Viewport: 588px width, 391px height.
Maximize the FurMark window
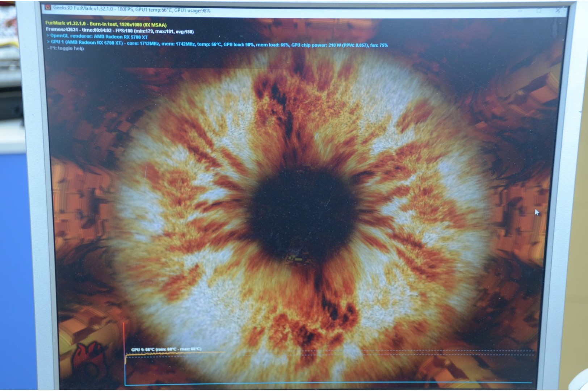[x=539, y=11]
